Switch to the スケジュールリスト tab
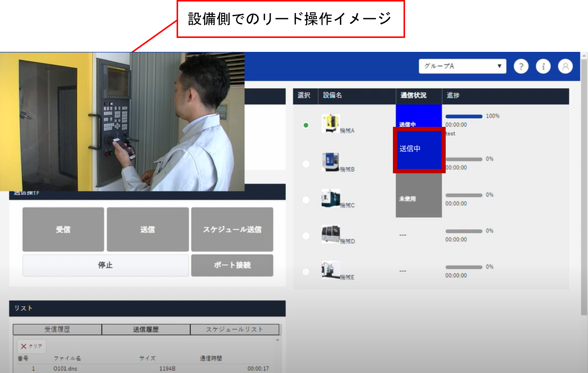Screen dimensions: 588x373 (235, 329)
